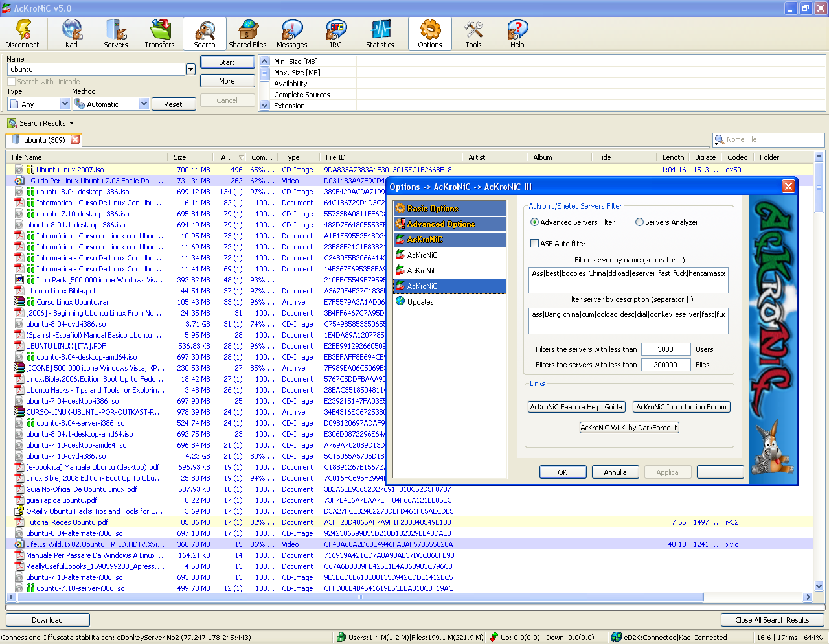Click Close All Search Results button
The height and width of the screenshot is (644, 829).
coord(772,620)
